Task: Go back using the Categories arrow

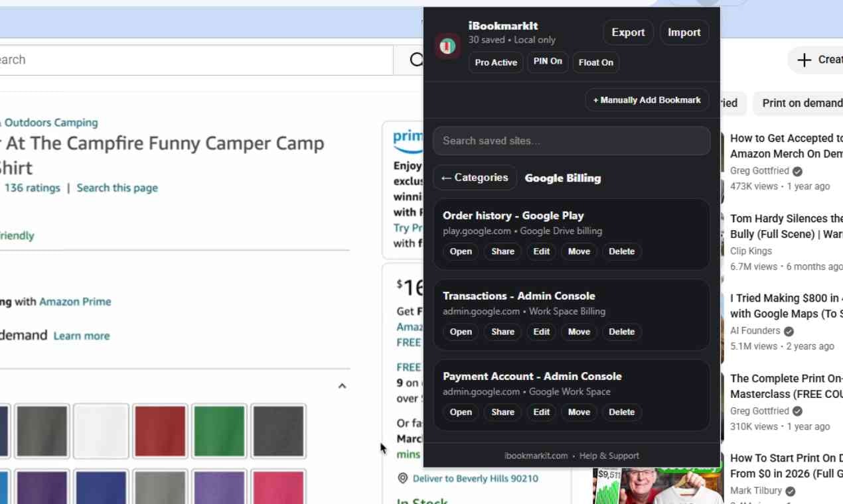Action: click(475, 177)
